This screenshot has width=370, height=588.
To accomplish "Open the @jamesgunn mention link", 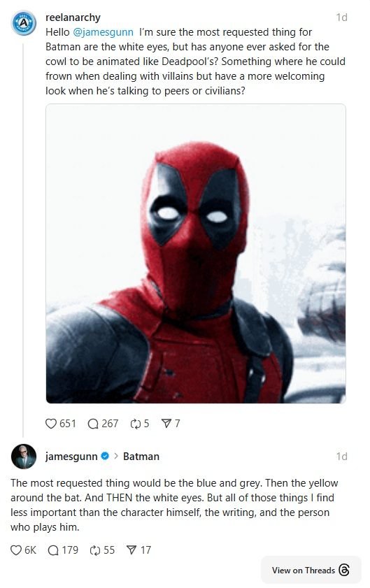I will click(103, 32).
